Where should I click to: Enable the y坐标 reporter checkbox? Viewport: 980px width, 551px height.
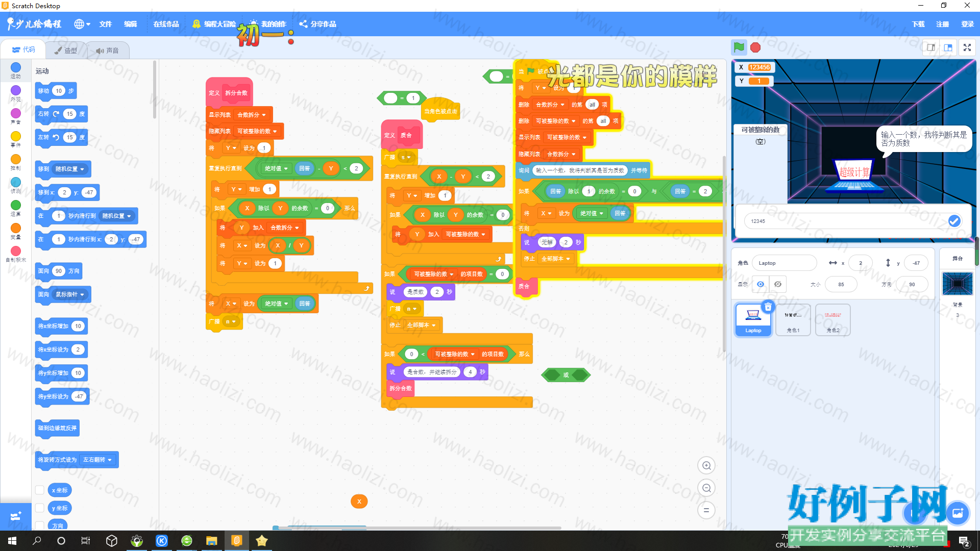tap(39, 508)
